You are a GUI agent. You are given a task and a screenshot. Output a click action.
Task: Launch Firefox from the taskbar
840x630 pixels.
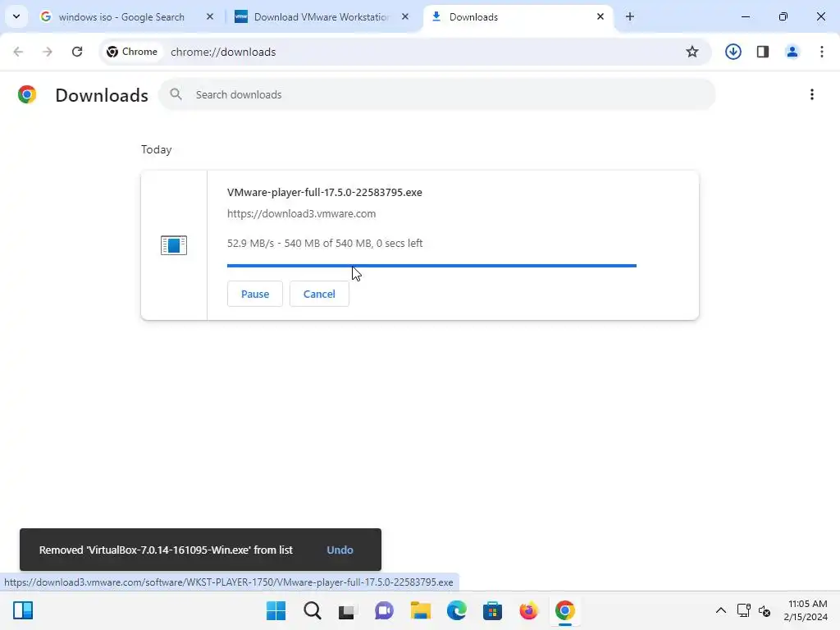coord(529,610)
